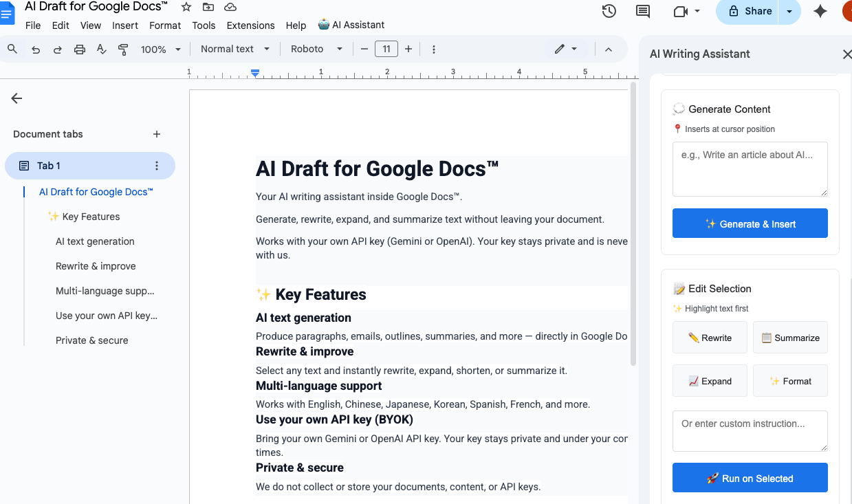The height and width of the screenshot is (504, 852).
Task: Collapse the toolbar with chevron arrow
Action: [x=609, y=50]
